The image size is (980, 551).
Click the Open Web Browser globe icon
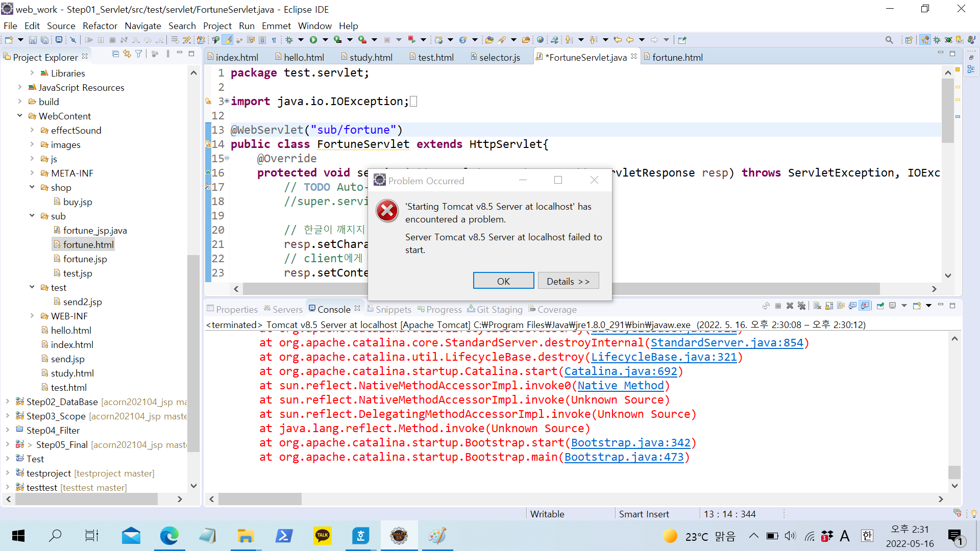540,40
